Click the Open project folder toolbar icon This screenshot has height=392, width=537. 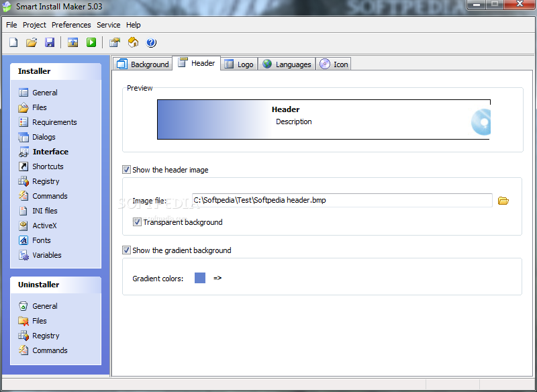tap(32, 42)
